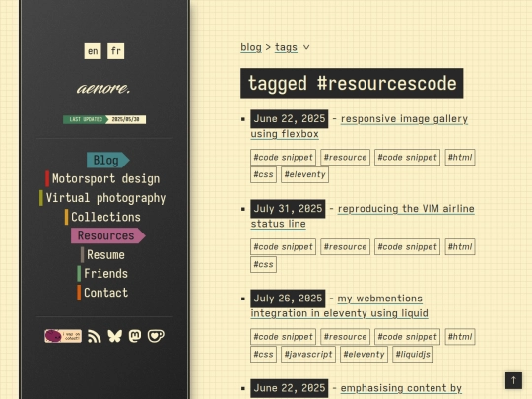Select #css tag under VIM airline post
The height and width of the screenshot is (399, 532).
pos(263,264)
